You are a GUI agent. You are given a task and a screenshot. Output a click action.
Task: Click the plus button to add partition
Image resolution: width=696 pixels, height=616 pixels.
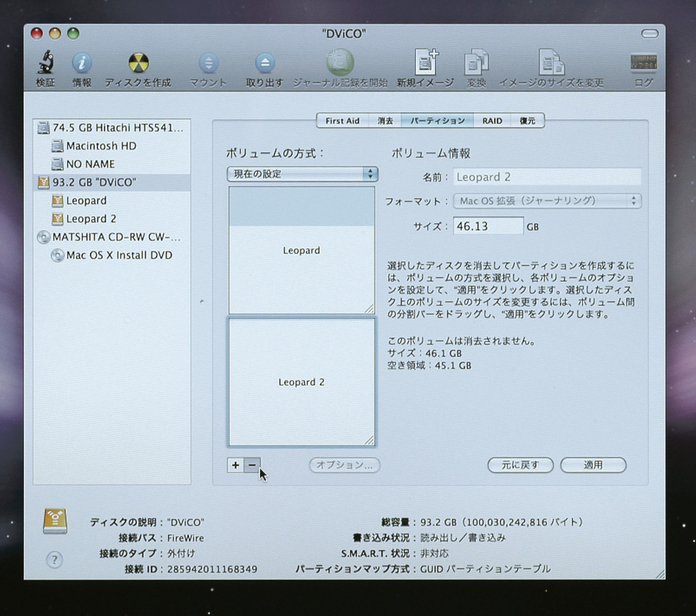pos(235,465)
